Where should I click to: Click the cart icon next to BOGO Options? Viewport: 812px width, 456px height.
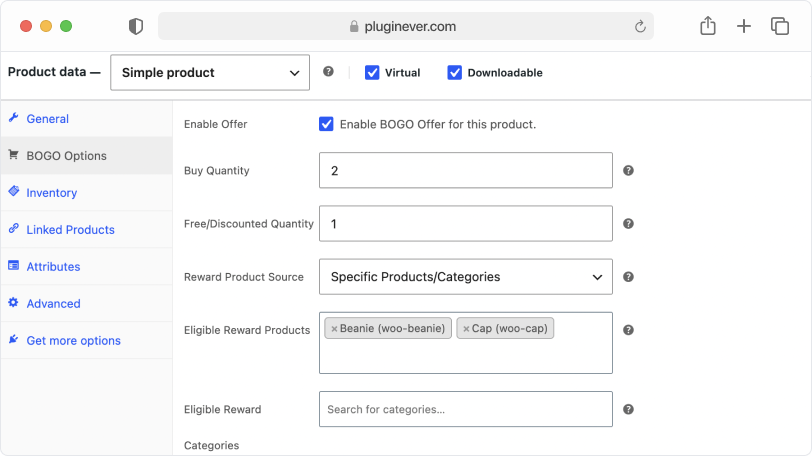(x=13, y=155)
